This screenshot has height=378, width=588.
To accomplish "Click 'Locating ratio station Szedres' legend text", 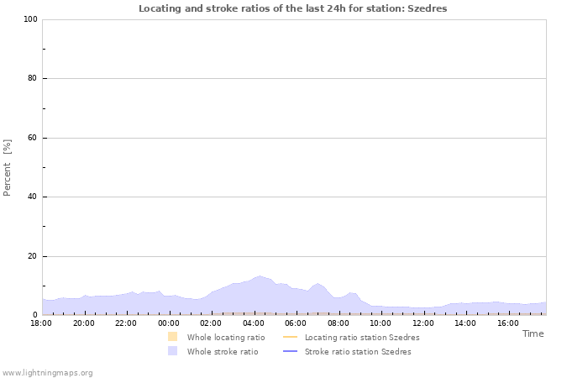I will pos(361,337).
